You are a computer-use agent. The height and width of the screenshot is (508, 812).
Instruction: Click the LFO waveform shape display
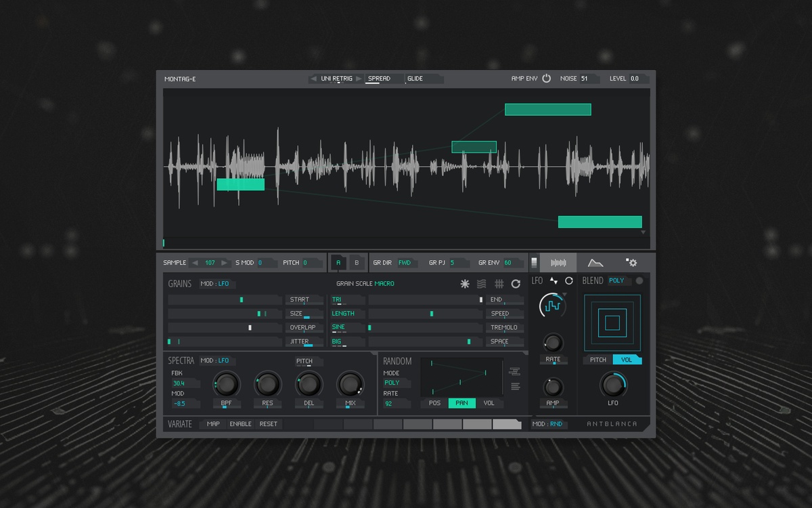pyautogui.click(x=553, y=307)
